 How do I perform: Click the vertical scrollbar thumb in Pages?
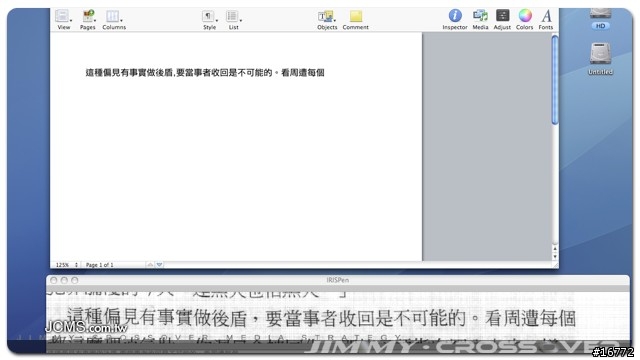tap(555, 80)
